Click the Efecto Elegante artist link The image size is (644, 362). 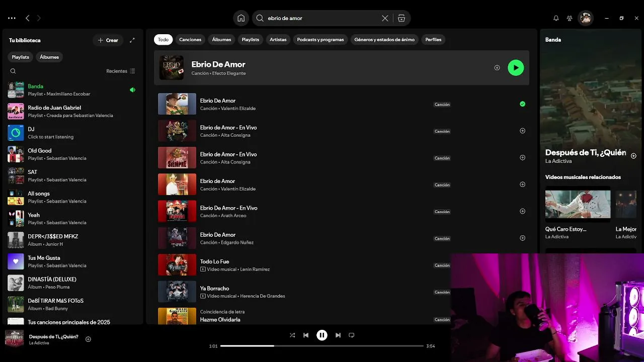pos(229,73)
